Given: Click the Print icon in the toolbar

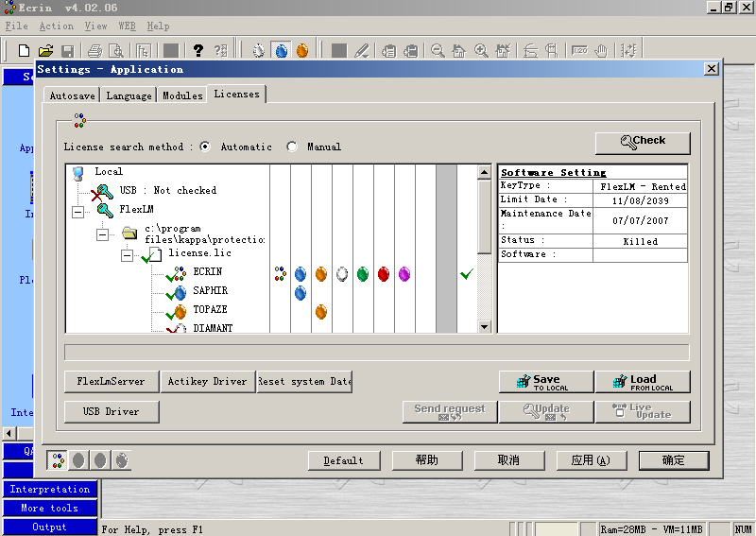Looking at the screenshot, I should click(94, 50).
